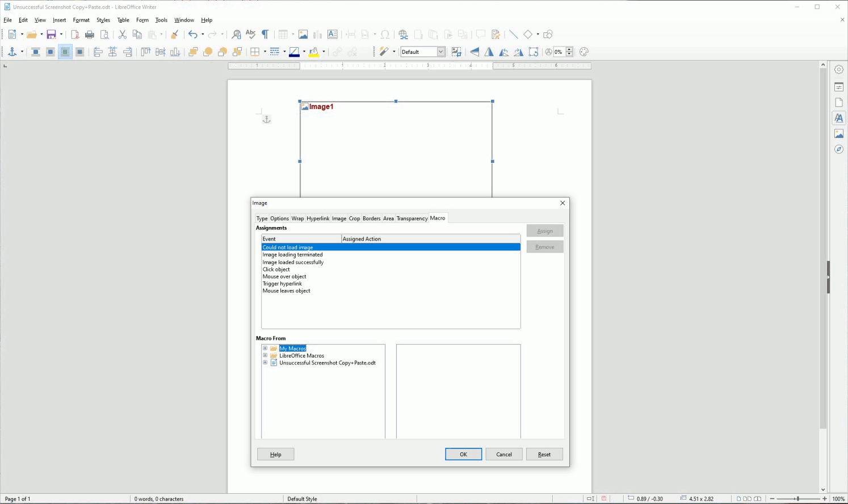This screenshot has width=848, height=504.
Task: Toggle the highlighted Optimal Wrap icon
Action: pyautogui.click(x=65, y=52)
